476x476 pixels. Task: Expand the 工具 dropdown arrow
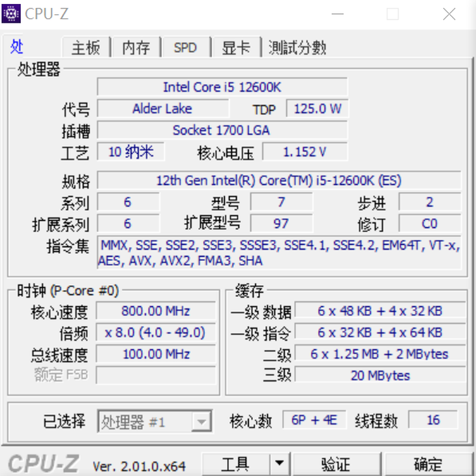(280, 464)
